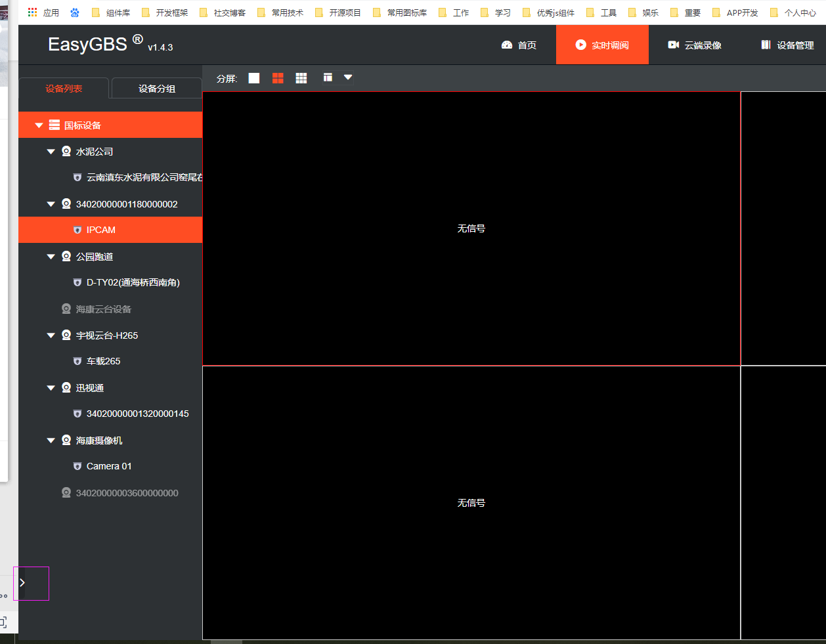Switch to the 设备分组 tab
Viewport: 826px width, 644px height.
pos(156,87)
